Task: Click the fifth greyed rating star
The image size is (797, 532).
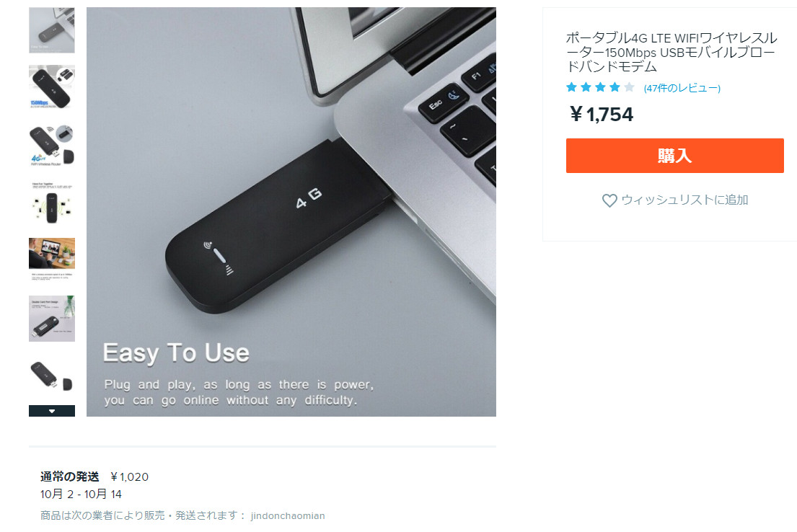Action: point(629,87)
